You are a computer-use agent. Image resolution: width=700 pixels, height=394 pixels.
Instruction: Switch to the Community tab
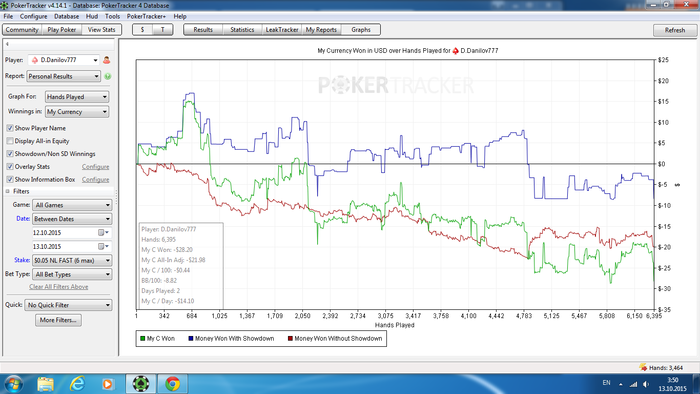pyautogui.click(x=22, y=29)
